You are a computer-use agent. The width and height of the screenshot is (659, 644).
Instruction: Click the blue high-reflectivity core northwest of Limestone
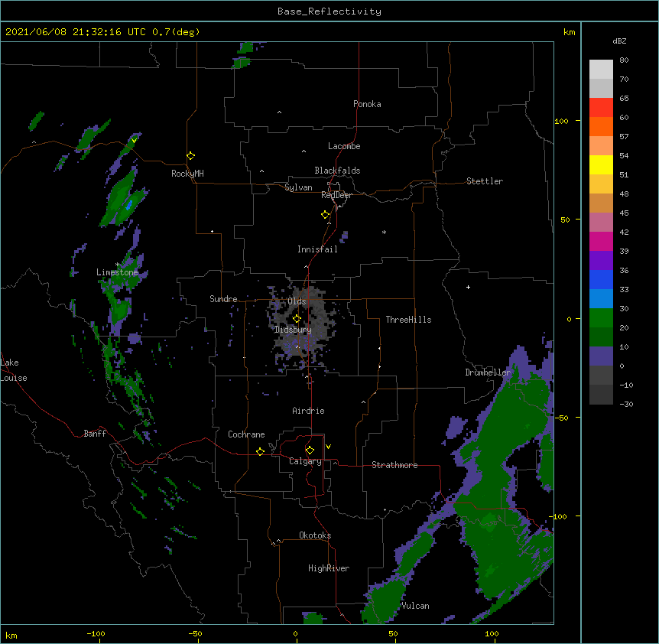(x=129, y=205)
